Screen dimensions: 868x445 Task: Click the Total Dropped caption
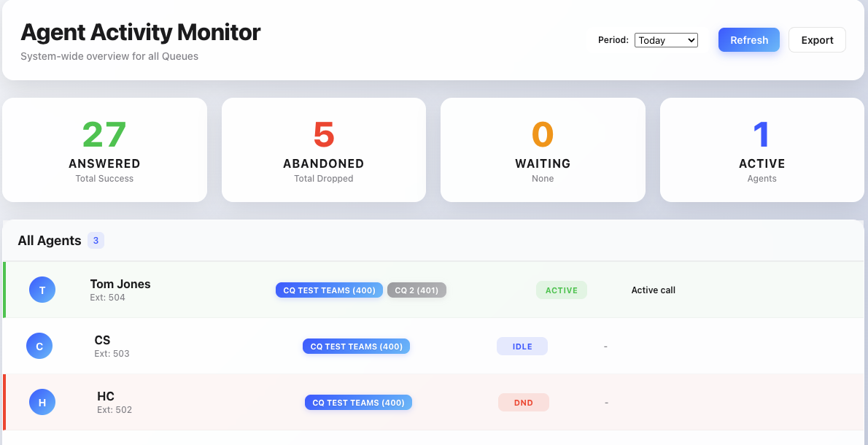(324, 179)
